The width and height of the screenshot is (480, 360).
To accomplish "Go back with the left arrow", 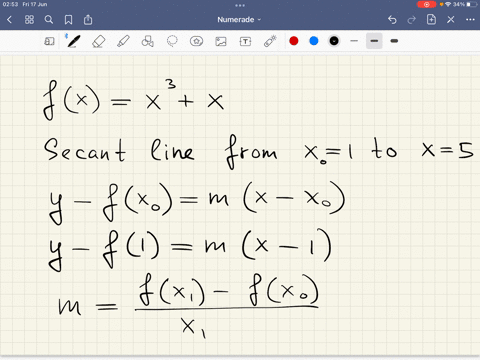I will (9, 20).
